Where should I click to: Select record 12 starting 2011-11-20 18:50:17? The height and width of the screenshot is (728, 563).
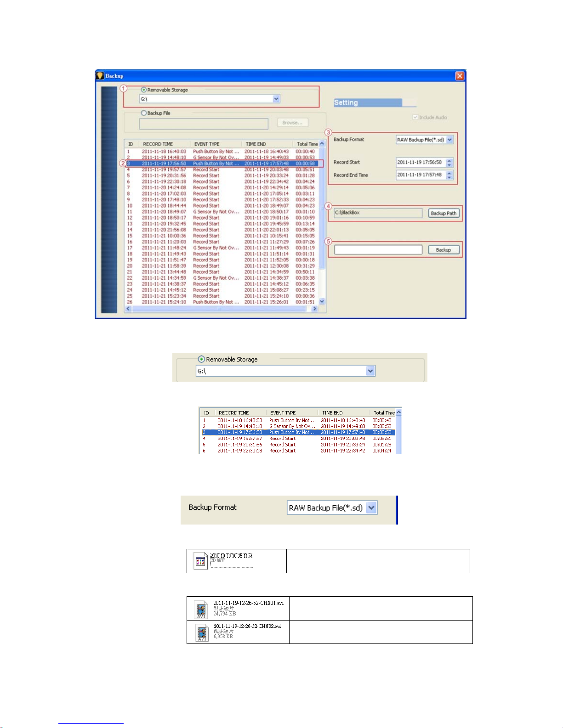pyautogui.click(x=222, y=218)
